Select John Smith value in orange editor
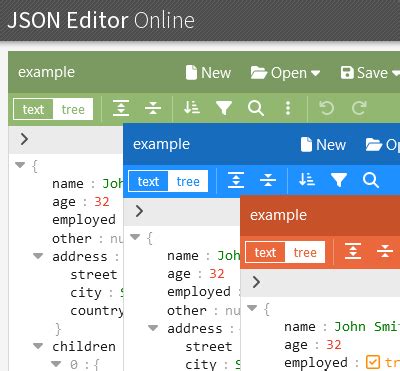This screenshot has width=400, height=371. [367, 326]
